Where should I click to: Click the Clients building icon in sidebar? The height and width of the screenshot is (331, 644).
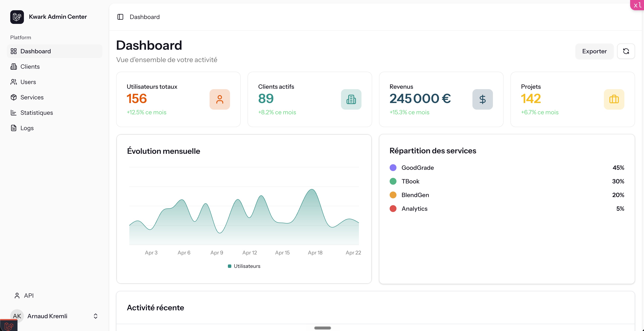(13, 67)
